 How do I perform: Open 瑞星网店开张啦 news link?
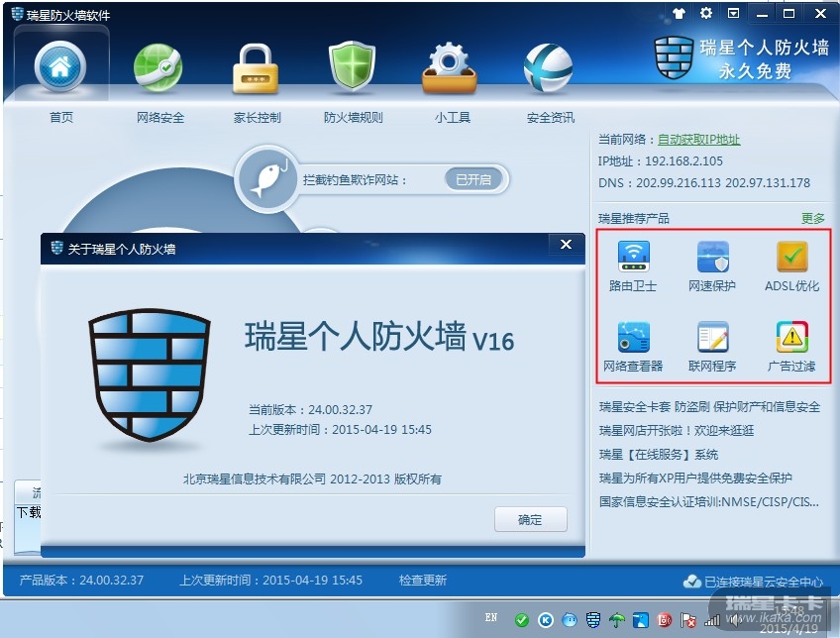point(677,431)
